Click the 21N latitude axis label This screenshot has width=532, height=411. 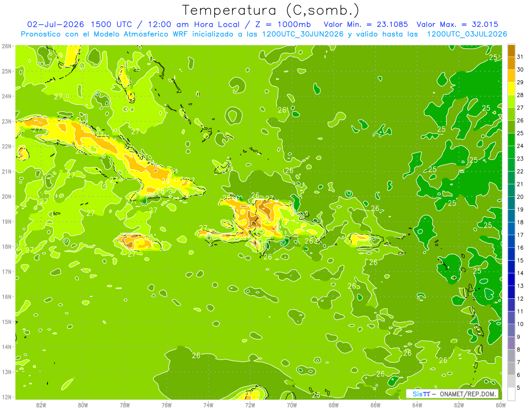tap(7, 171)
